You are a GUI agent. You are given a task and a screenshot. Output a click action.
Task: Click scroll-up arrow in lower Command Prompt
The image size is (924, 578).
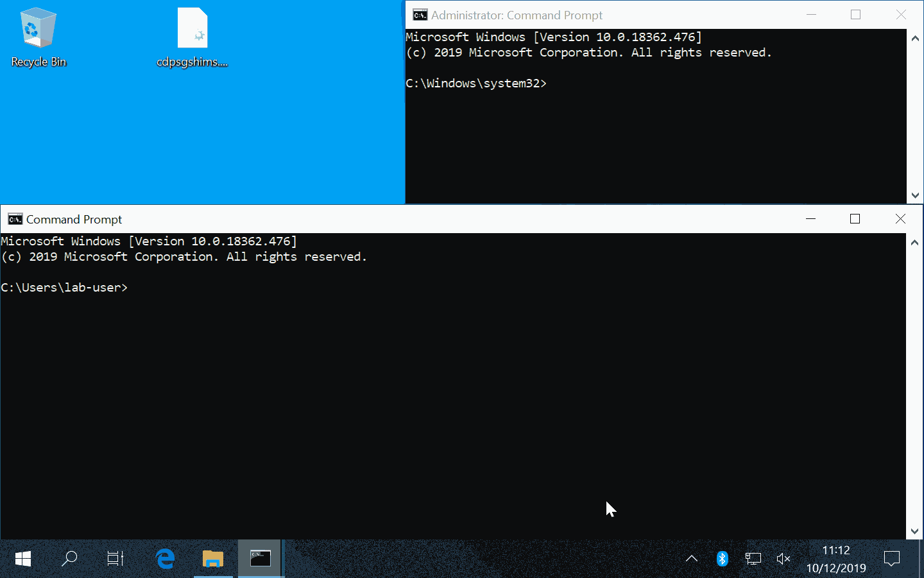pos(915,242)
